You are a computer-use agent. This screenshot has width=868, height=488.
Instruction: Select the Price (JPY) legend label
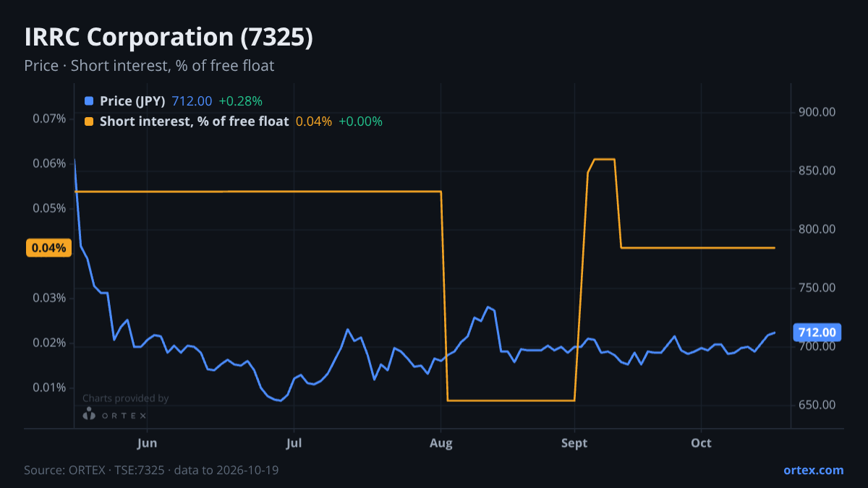(133, 101)
